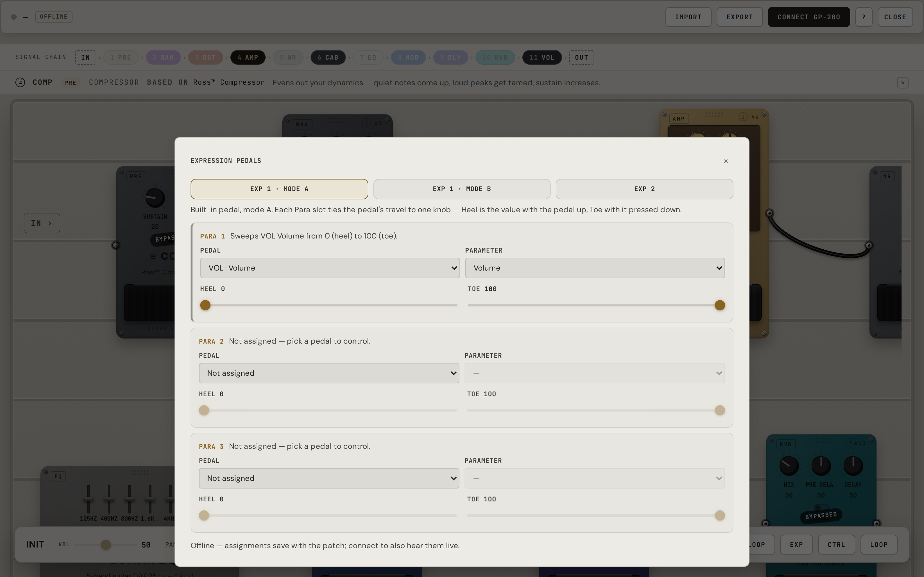Switch to EXP 1 · MODE B tab
The image size is (924, 577).
coord(462,189)
